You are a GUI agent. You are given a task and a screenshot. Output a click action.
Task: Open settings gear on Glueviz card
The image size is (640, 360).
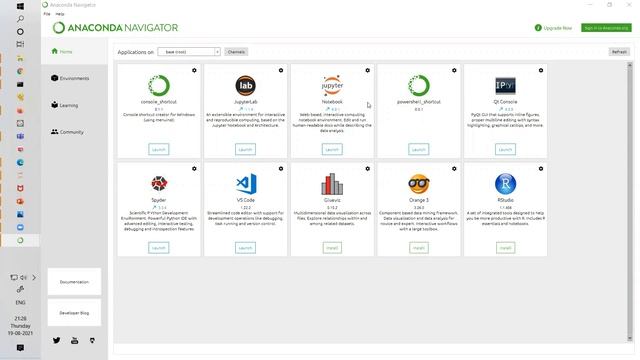(x=367, y=169)
